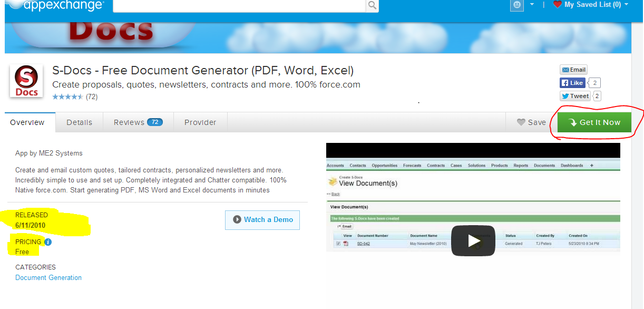Click the S-Docs app title text
The width and height of the screenshot is (644, 309).
coord(203,71)
